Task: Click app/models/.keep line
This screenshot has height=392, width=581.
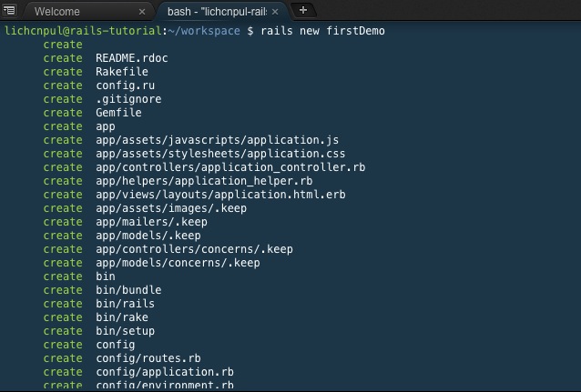Action: (x=148, y=236)
